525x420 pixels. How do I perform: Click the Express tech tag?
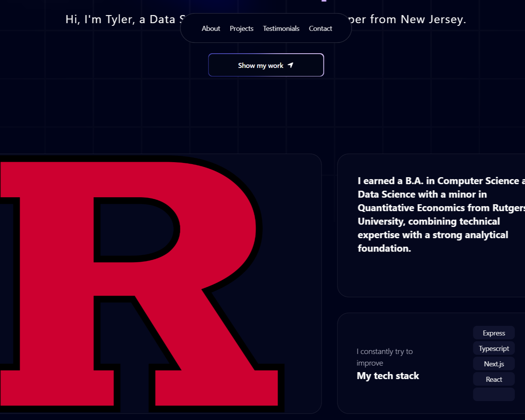pyautogui.click(x=494, y=333)
